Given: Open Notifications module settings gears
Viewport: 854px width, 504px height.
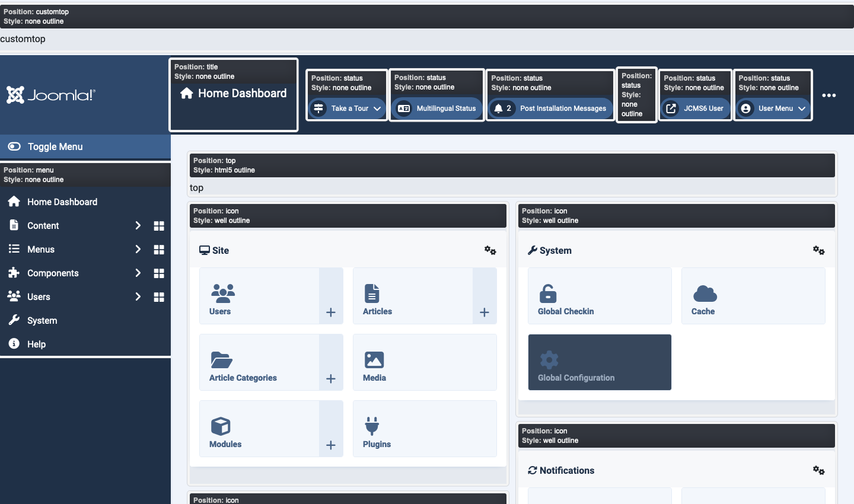Looking at the screenshot, I should click(819, 470).
